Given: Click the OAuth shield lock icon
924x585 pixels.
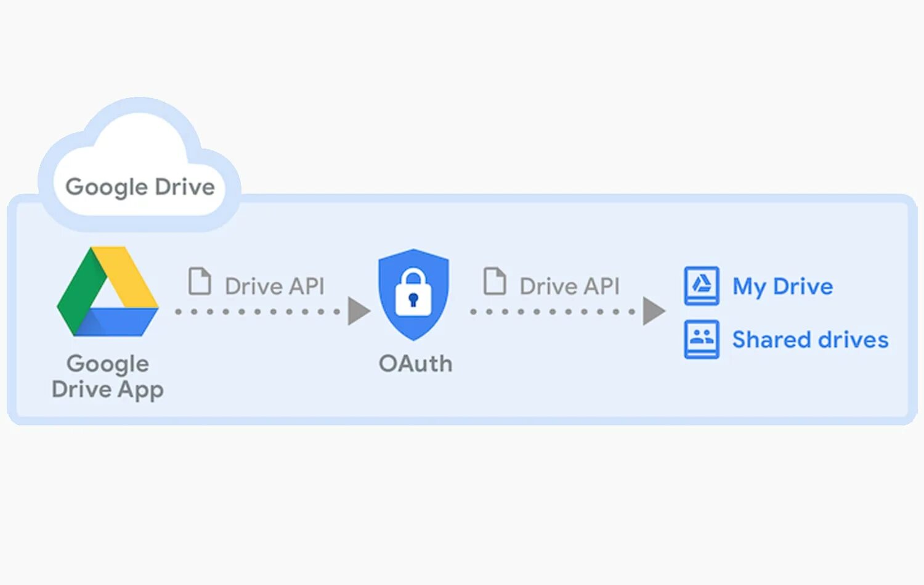Looking at the screenshot, I should click(x=413, y=295).
